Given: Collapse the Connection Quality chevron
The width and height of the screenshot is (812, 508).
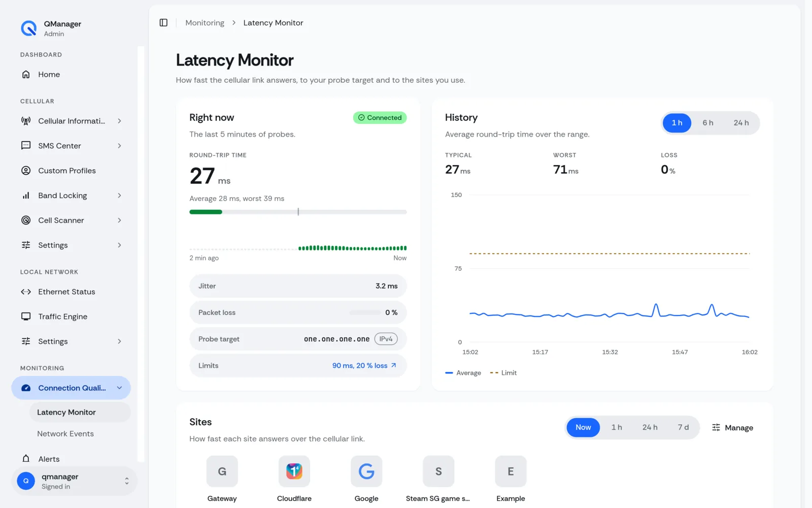Looking at the screenshot, I should (119, 388).
